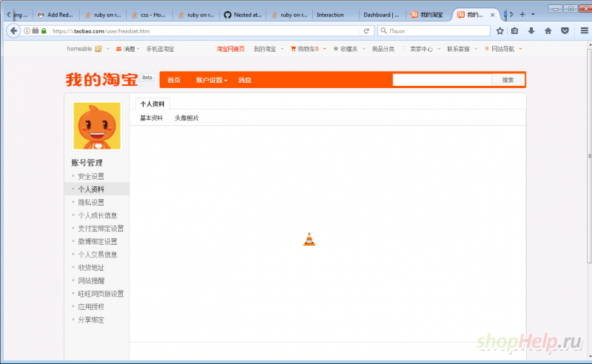This screenshot has width=592, height=364.
Task: Expand the 我的淘宝 dropdown arrow in top bar
Action: click(x=282, y=49)
